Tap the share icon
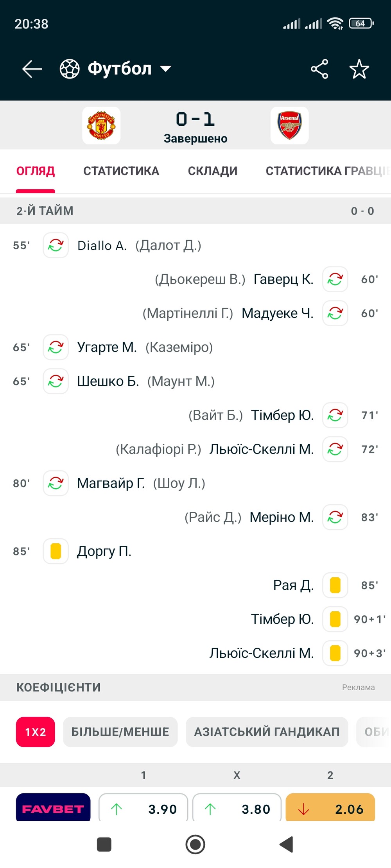Image resolution: width=391 pixels, height=868 pixels. (319, 69)
